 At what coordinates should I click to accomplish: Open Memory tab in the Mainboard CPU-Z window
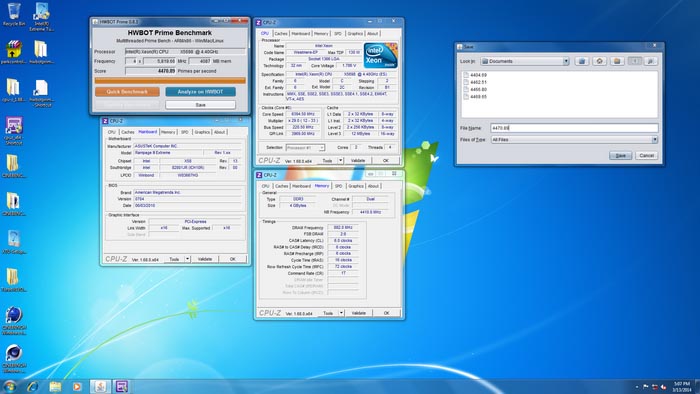coord(168,132)
